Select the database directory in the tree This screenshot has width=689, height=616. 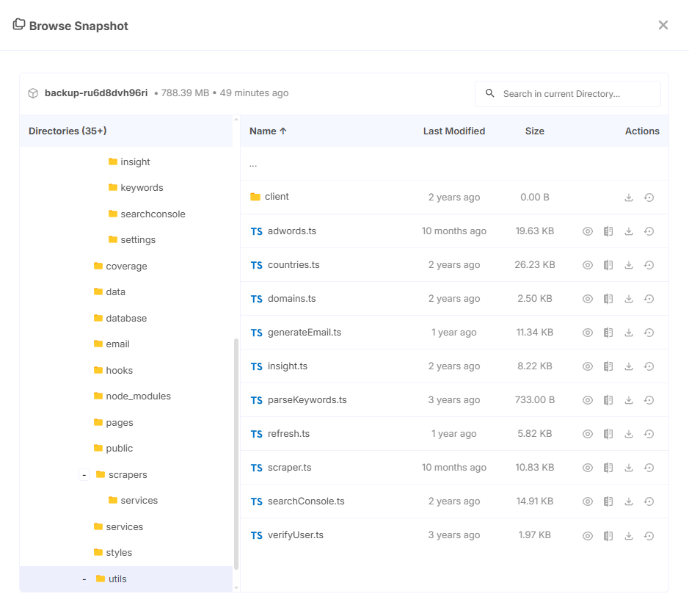point(126,319)
